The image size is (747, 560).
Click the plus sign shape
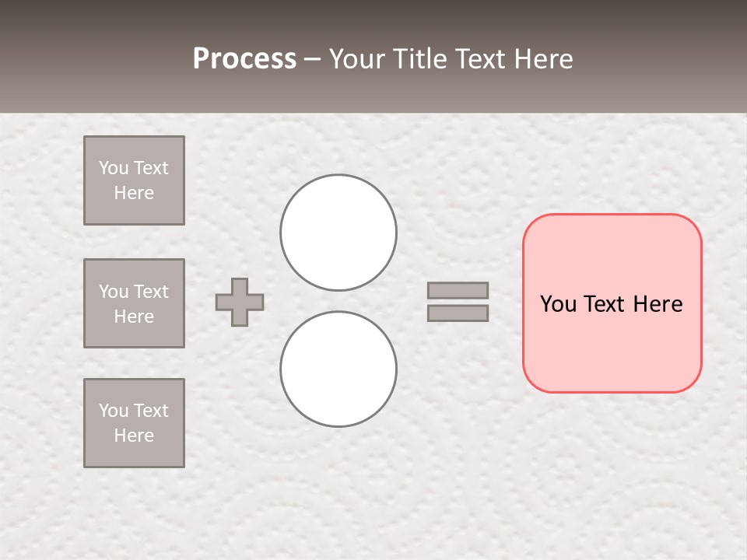click(x=240, y=302)
